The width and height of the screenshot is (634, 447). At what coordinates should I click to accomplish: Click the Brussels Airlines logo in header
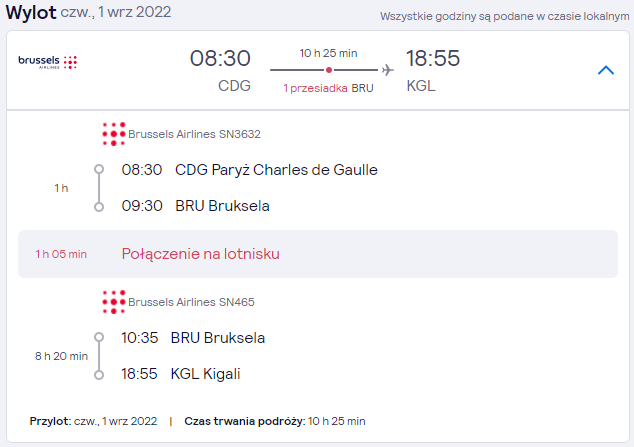pos(48,62)
